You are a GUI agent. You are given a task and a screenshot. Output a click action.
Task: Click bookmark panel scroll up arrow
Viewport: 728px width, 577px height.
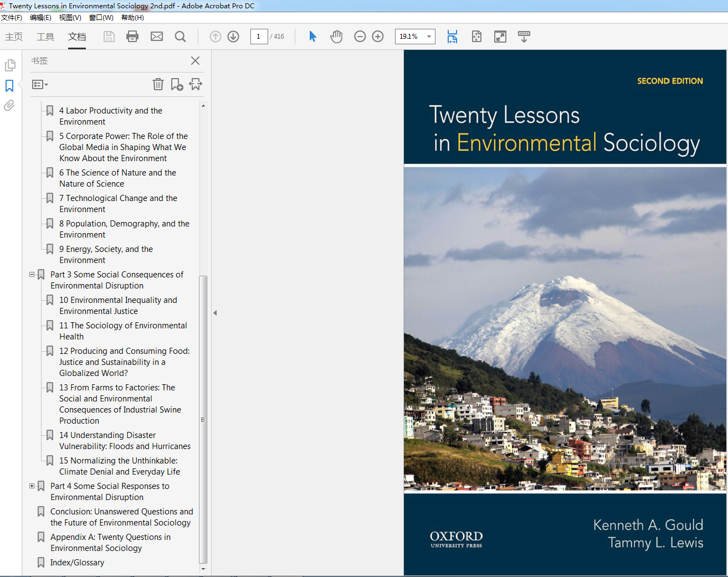[203, 105]
